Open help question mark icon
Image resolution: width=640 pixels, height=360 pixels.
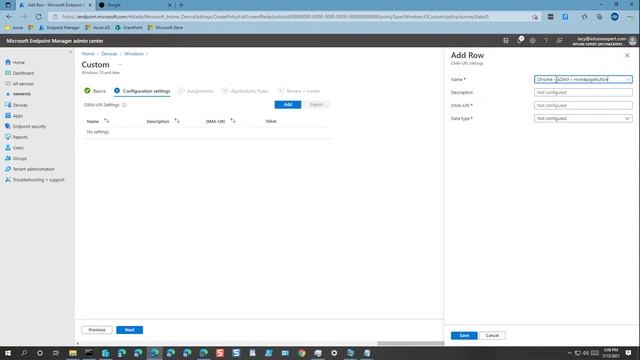(x=546, y=41)
